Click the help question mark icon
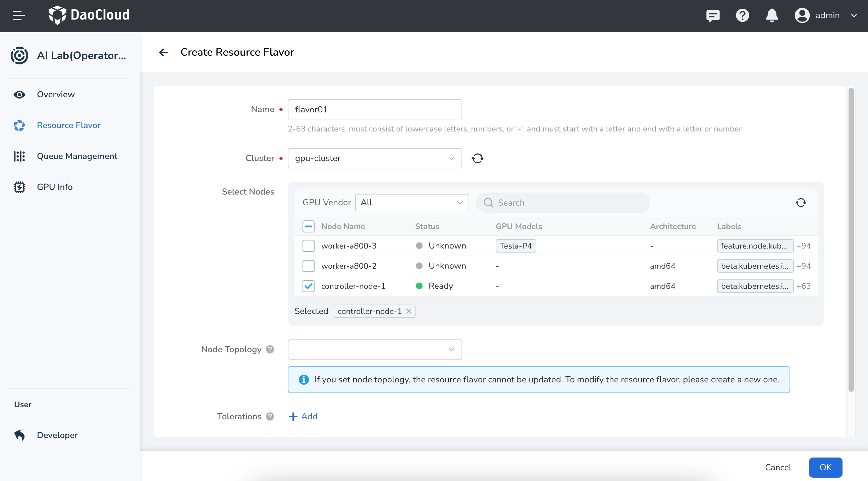Viewport: 868px width, 481px height. pos(742,15)
